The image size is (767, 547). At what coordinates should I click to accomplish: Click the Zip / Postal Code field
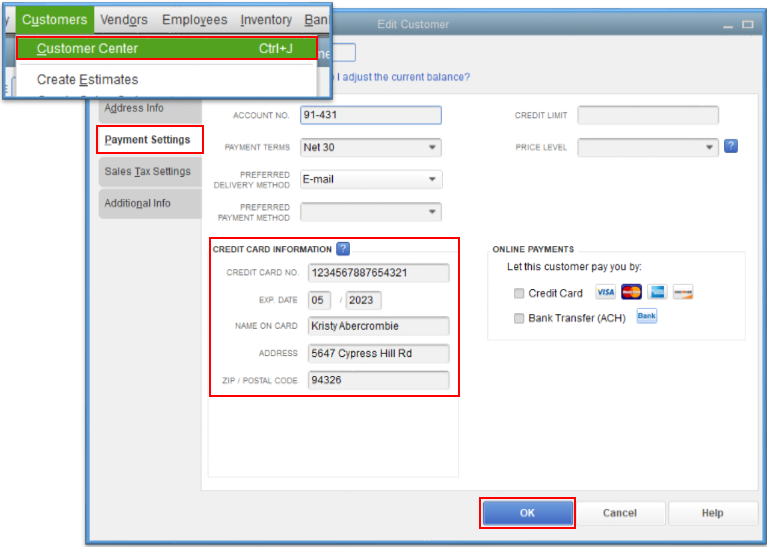tap(379, 380)
